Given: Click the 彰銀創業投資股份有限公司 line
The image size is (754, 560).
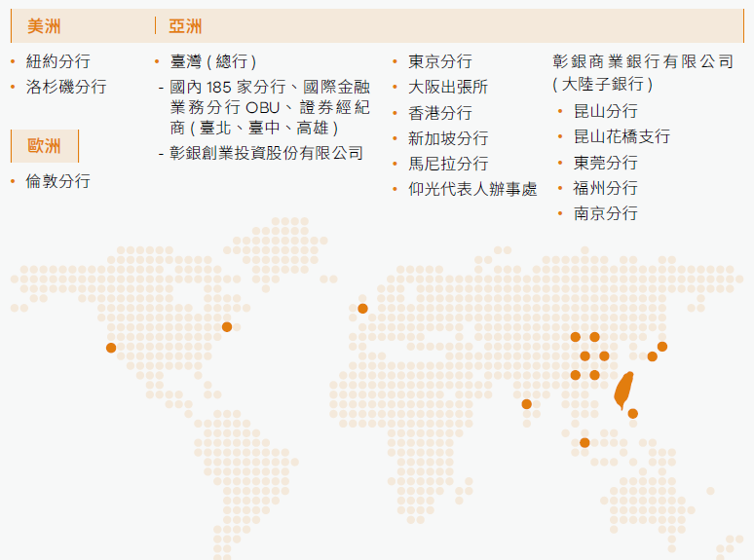Looking at the screenshot, I should tap(266, 153).
